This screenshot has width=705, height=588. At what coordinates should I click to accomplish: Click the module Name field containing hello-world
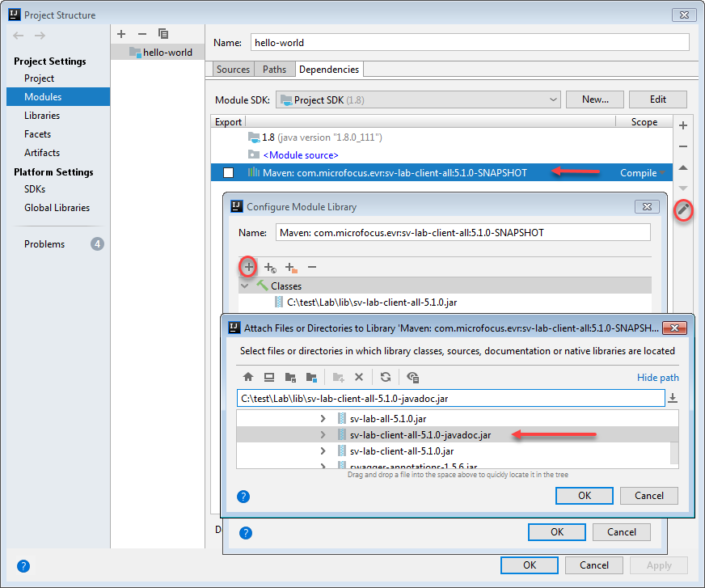(x=470, y=42)
